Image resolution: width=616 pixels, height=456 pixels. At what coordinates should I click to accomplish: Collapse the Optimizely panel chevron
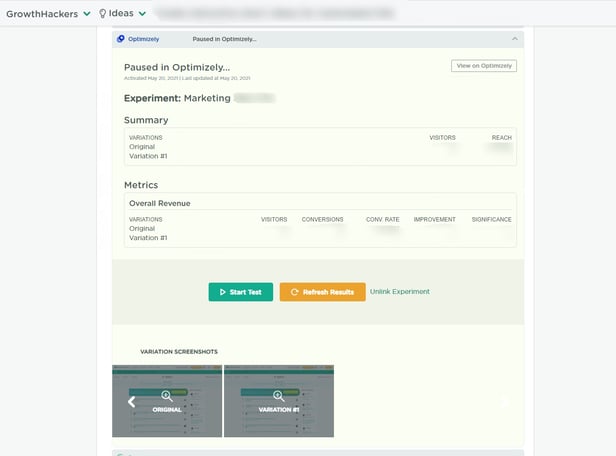[515, 39]
